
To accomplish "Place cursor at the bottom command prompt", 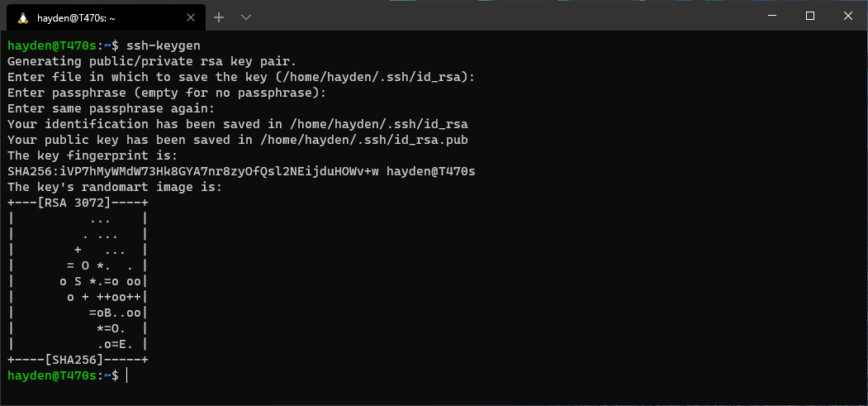I will point(127,375).
